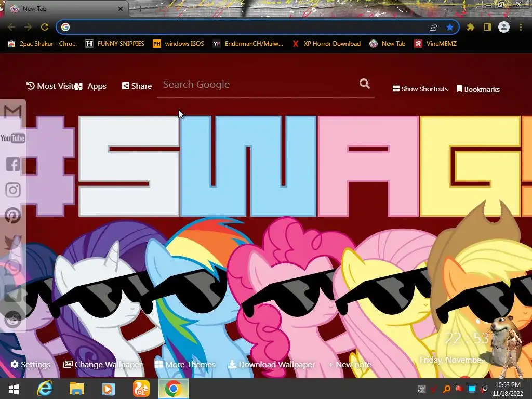Screen dimensions: 532x399
Task: Select Chrome taskbar icon
Action: pos(174,389)
